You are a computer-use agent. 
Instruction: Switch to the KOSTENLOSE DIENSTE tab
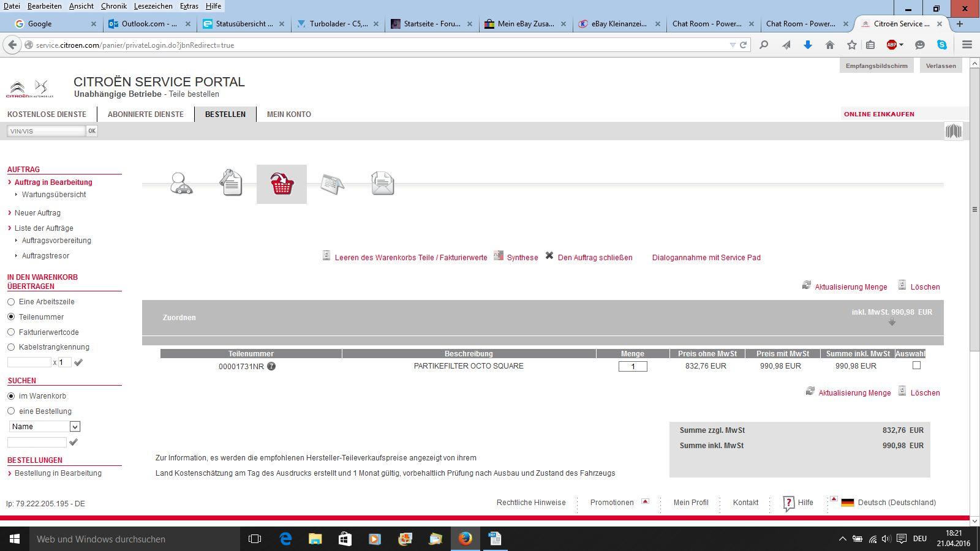pos(47,114)
